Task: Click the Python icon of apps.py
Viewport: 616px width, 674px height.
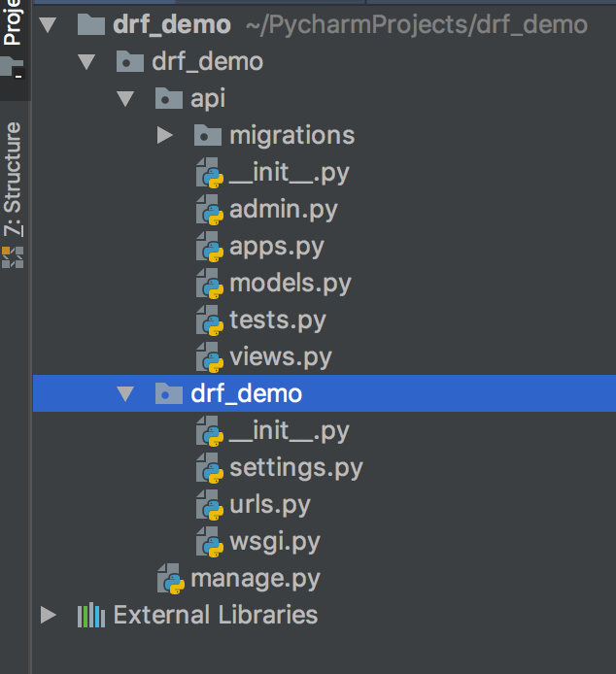Action: pyautogui.click(x=210, y=247)
